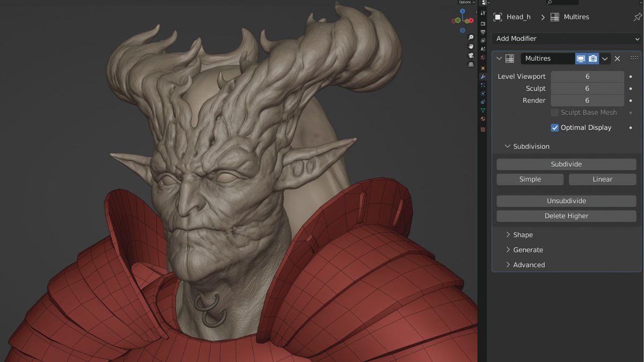The height and width of the screenshot is (362, 644).
Task: Expand the Advanced section
Action: [529, 264]
